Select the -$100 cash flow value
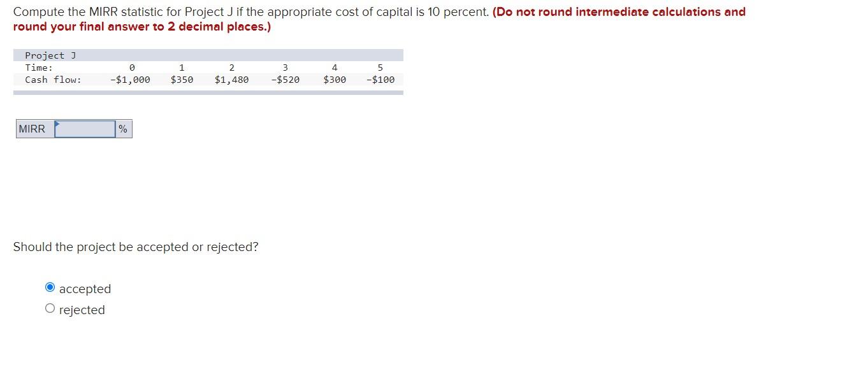The height and width of the screenshot is (374, 868). pos(381,79)
